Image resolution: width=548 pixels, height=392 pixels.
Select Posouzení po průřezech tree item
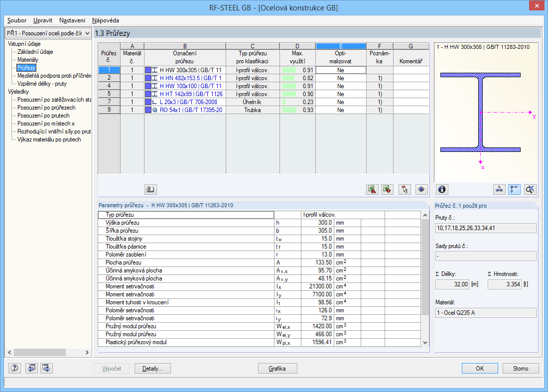point(46,108)
